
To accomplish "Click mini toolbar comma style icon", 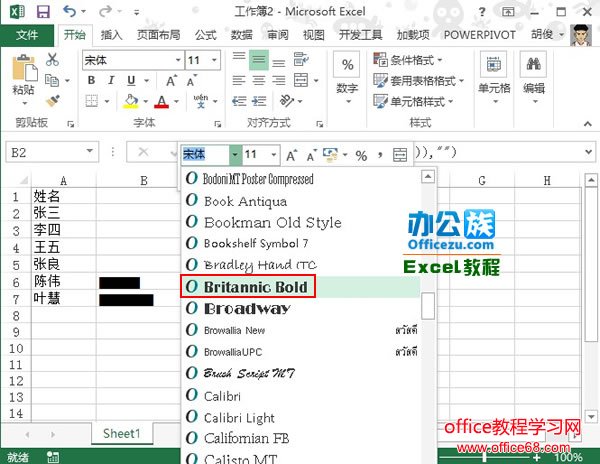I will (x=380, y=155).
